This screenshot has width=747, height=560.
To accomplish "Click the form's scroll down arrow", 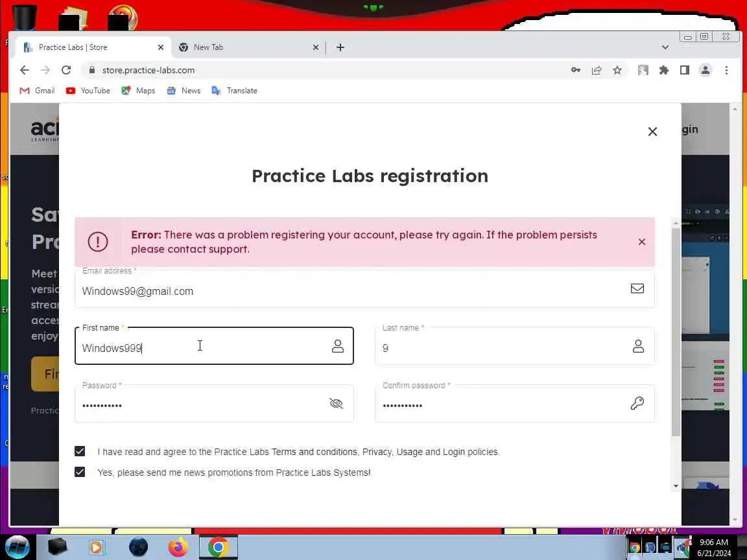I will (676, 485).
